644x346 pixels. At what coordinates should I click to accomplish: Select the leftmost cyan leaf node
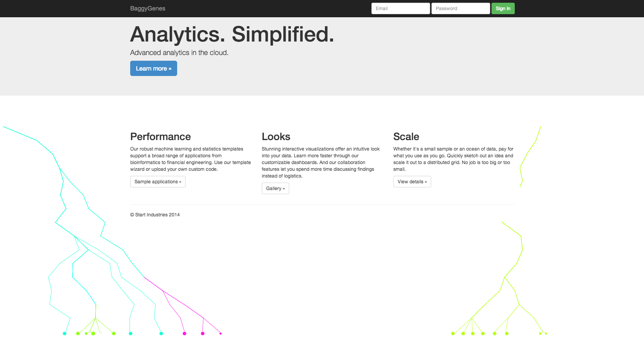pos(65,334)
